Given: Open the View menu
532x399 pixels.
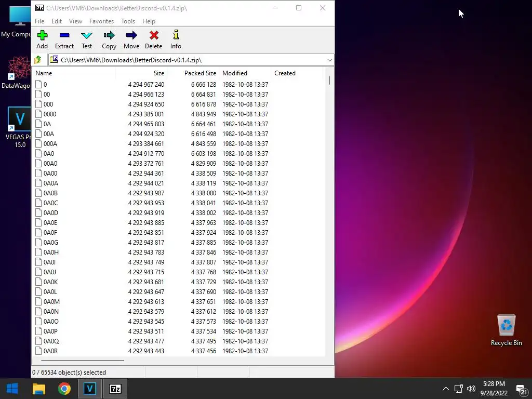Looking at the screenshot, I should point(75,21).
